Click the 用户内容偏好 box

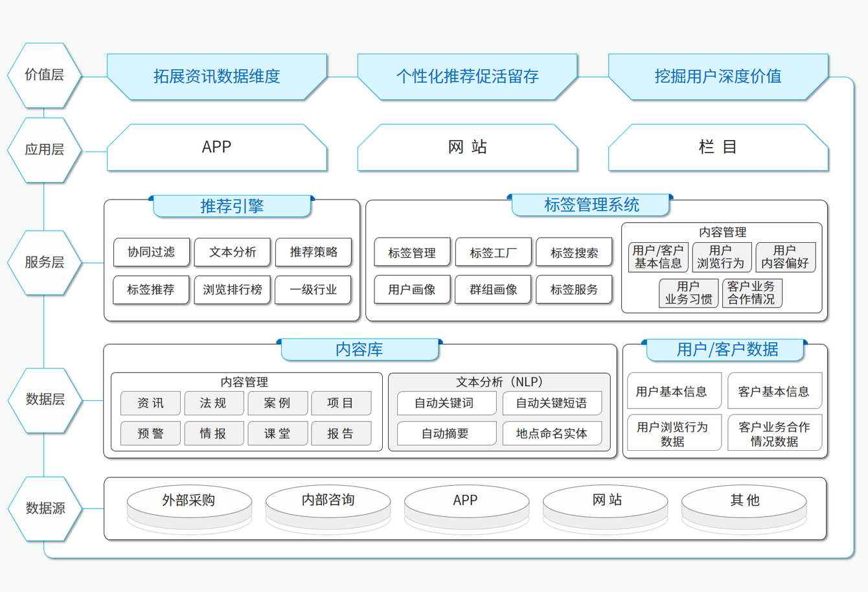pyautogui.click(x=785, y=257)
